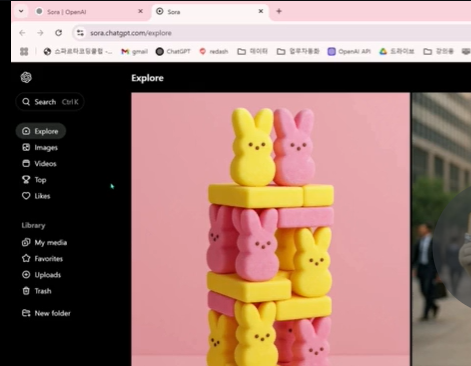Click the Images icon in the sidebar
The image size is (471, 366).
coord(26,147)
